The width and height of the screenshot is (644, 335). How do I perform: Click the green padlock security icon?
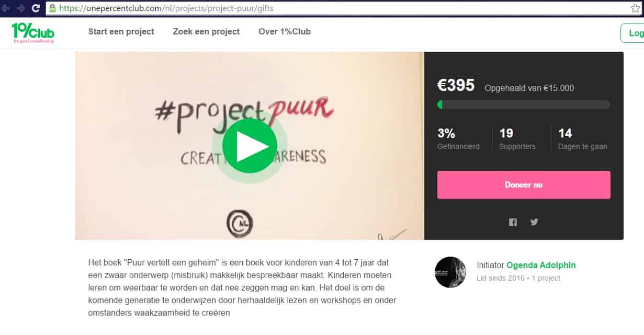[52, 8]
